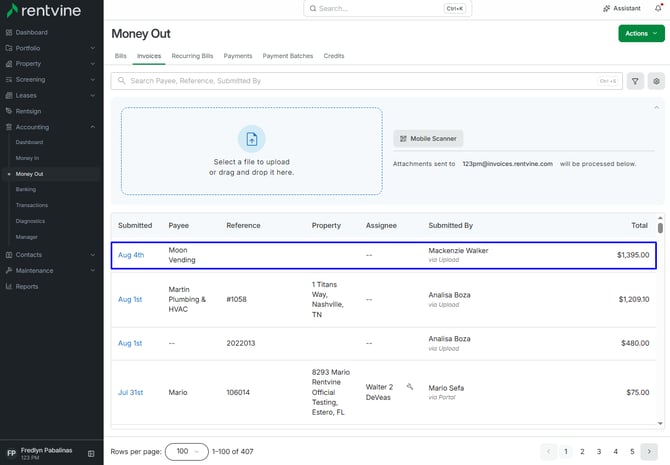
Task: Click the Search Payee, Reference field
Action: 366,81
